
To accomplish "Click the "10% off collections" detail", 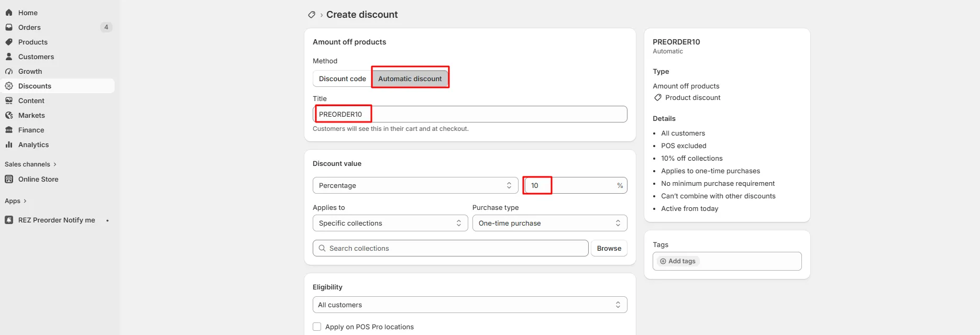I will pos(691,158).
